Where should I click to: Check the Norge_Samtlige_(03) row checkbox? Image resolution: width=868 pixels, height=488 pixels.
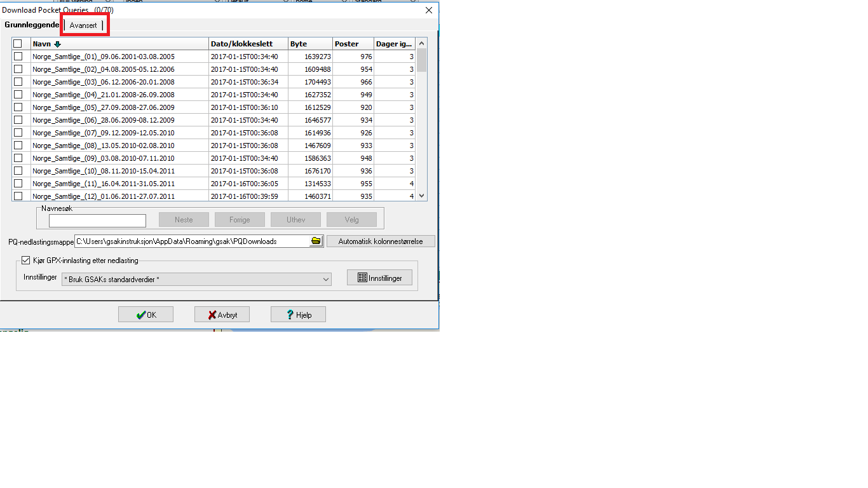coord(18,82)
